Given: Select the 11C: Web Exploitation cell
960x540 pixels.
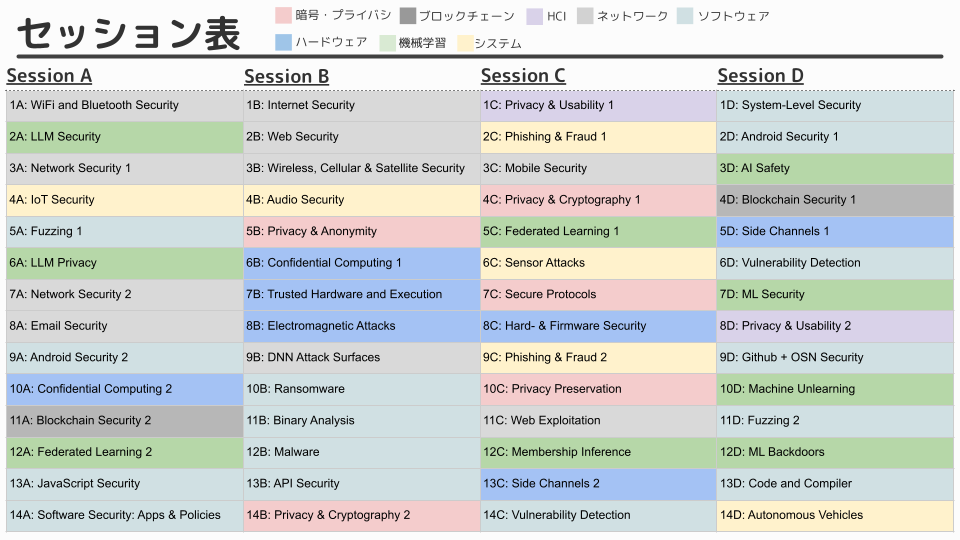Looking at the screenshot, I should coord(599,421).
